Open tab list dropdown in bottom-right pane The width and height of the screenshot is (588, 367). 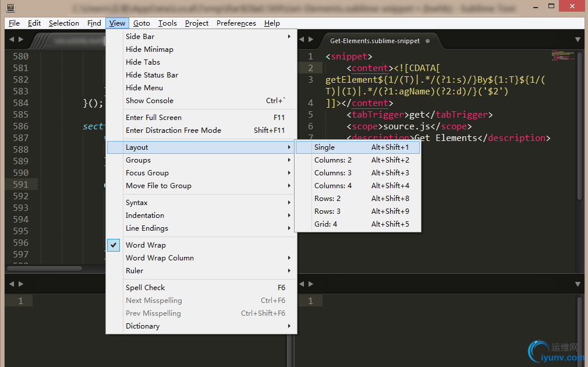click(x=578, y=284)
